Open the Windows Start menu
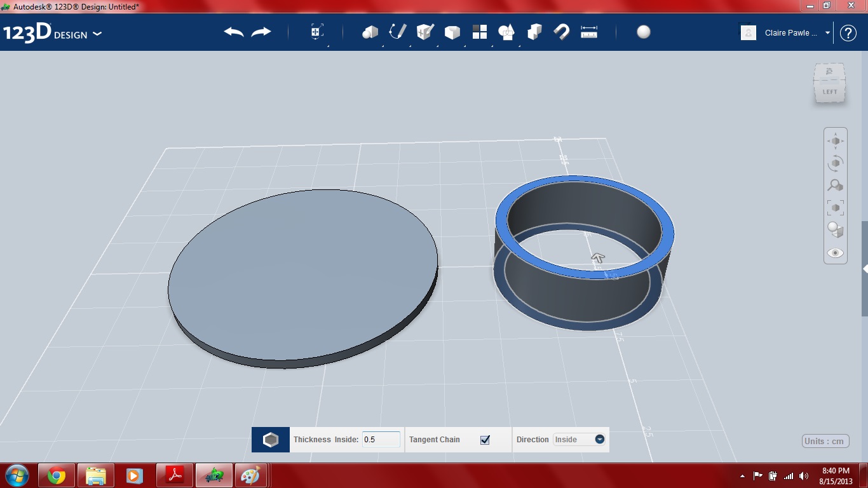 (17, 475)
